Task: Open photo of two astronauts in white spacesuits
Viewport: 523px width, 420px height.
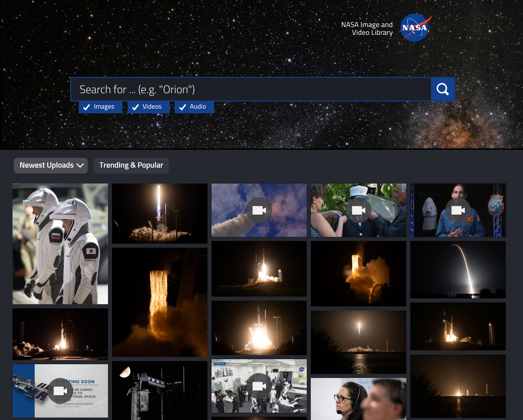Action: (60, 244)
